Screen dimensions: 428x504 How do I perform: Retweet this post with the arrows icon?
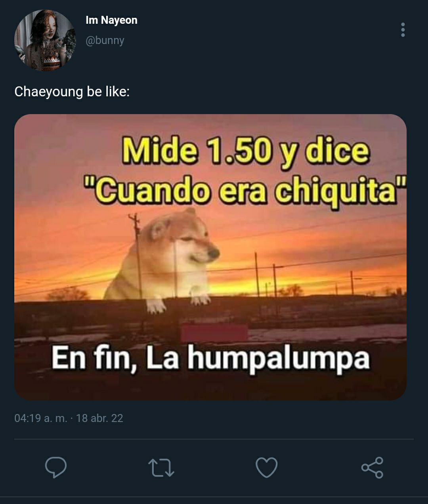[x=161, y=468]
